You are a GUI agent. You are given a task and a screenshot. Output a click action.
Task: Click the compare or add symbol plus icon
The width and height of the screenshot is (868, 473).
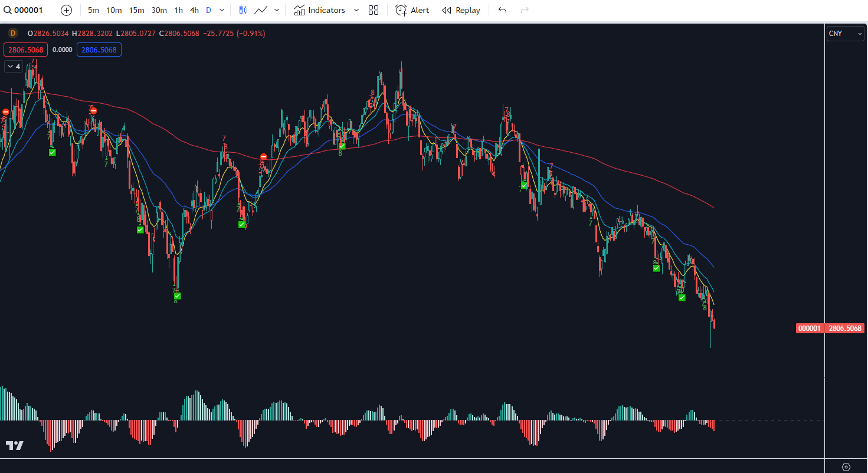[66, 10]
